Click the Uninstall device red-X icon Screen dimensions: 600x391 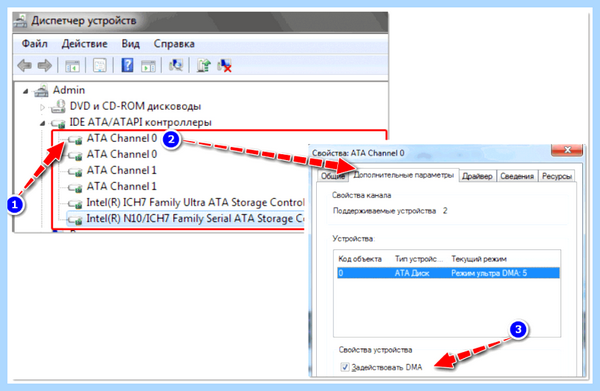point(225,65)
